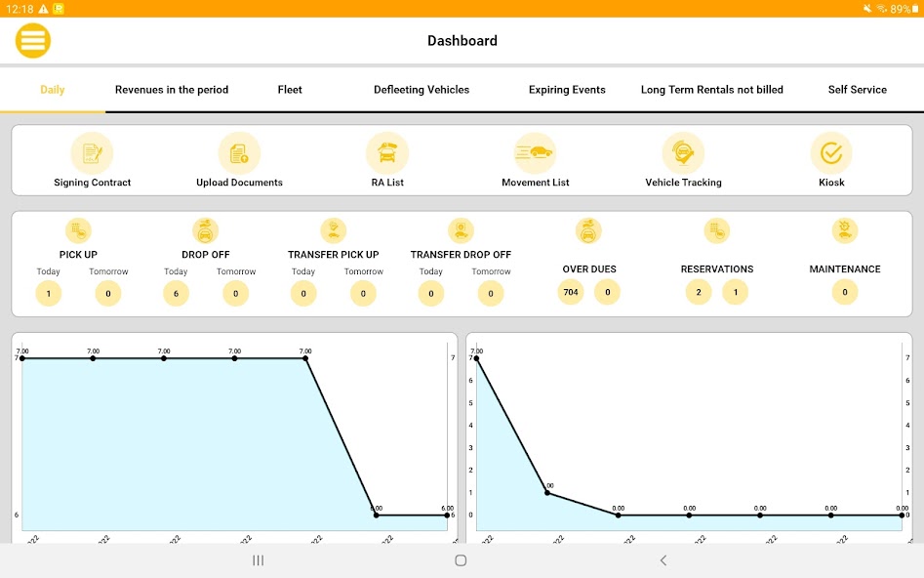Open the Kiosk checkmark icon
924x578 pixels.
pyautogui.click(x=831, y=153)
